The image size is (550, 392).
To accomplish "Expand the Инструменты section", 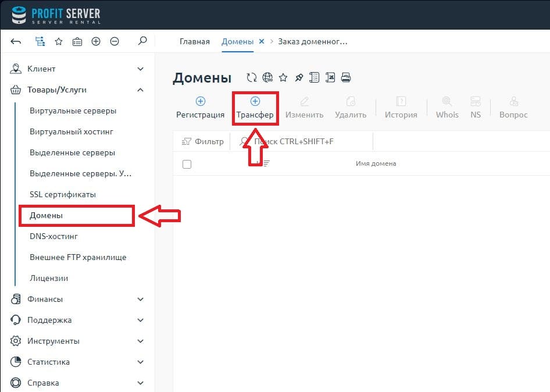I will coord(77,341).
